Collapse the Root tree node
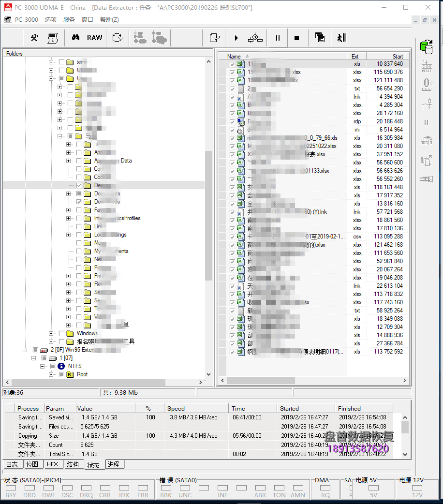The image size is (443, 504). point(51,374)
